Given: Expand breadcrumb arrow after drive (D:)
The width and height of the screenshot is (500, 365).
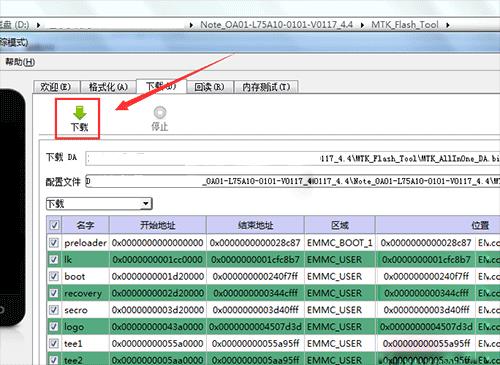Looking at the screenshot, I should [x=38, y=25].
